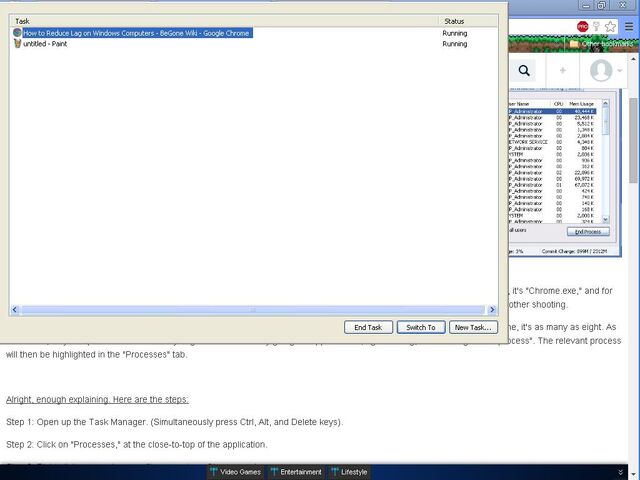Click the underlined 'Alright, enough explaining' heading

click(97, 399)
